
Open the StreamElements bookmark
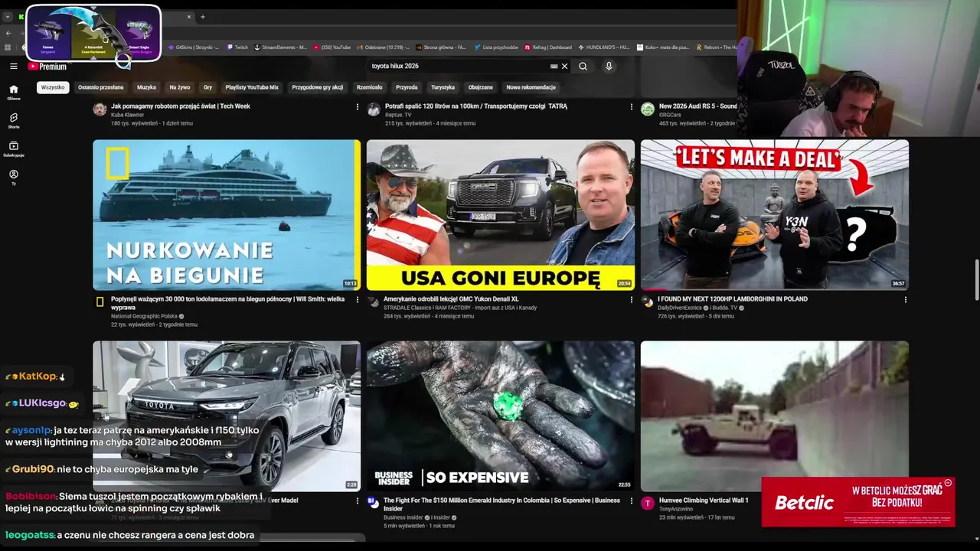280,47
